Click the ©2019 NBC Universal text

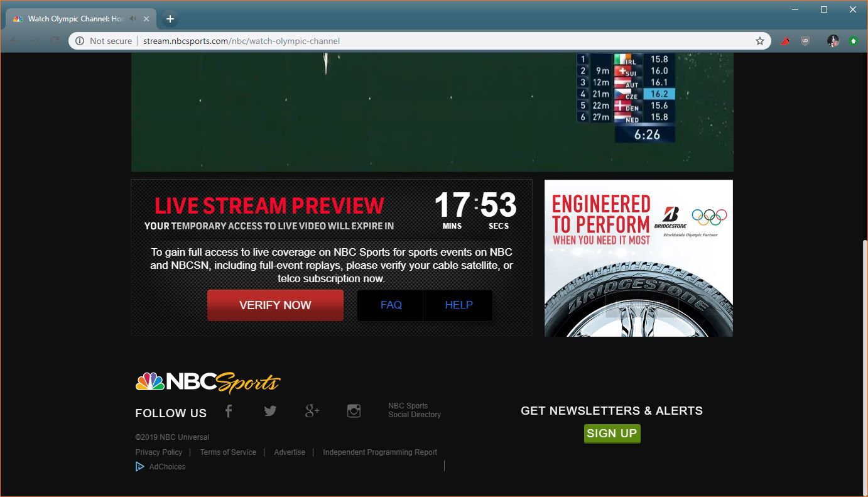point(172,437)
